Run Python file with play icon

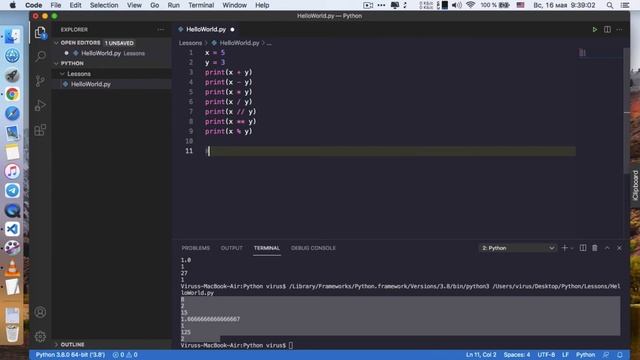[595, 29]
